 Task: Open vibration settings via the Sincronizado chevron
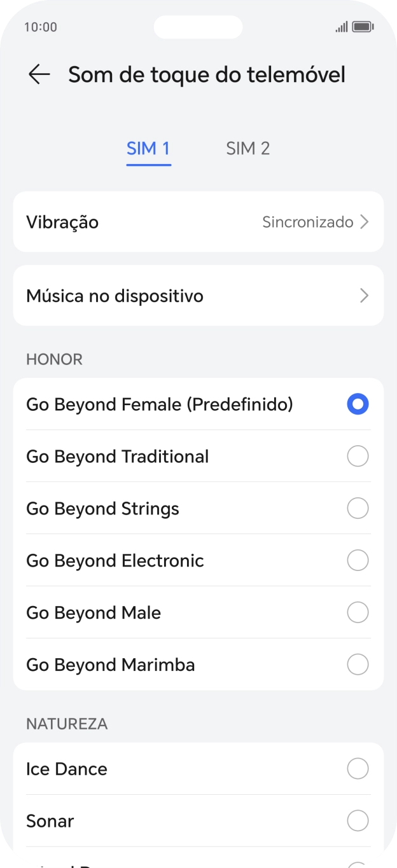pyautogui.click(x=363, y=222)
